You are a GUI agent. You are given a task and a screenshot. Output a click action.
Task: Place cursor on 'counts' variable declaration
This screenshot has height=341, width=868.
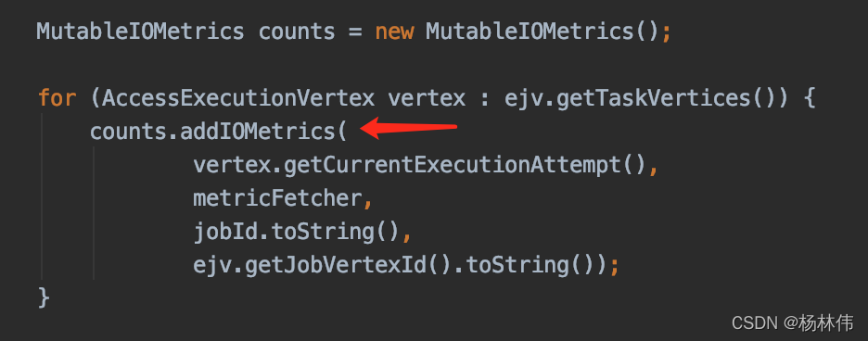pyautogui.click(x=297, y=32)
